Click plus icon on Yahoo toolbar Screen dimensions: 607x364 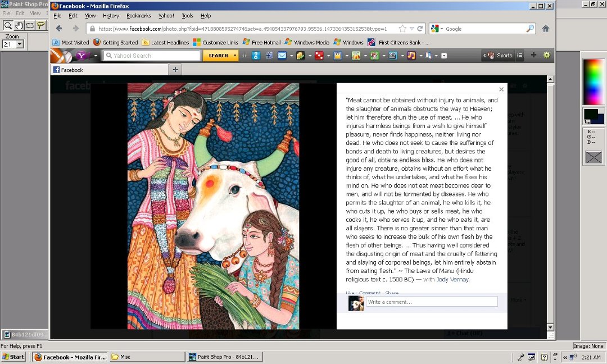[533, 55]
